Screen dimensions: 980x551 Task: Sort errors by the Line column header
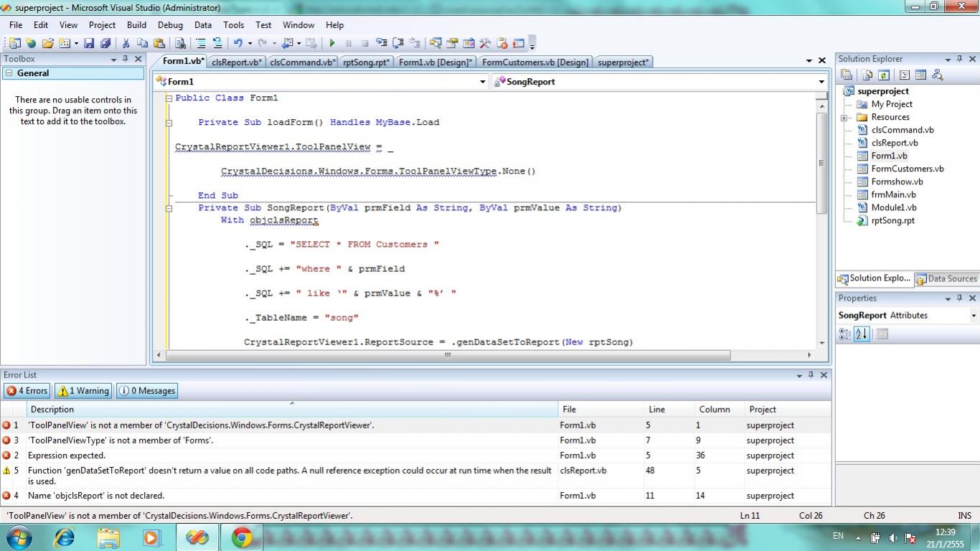coord(669,410)
